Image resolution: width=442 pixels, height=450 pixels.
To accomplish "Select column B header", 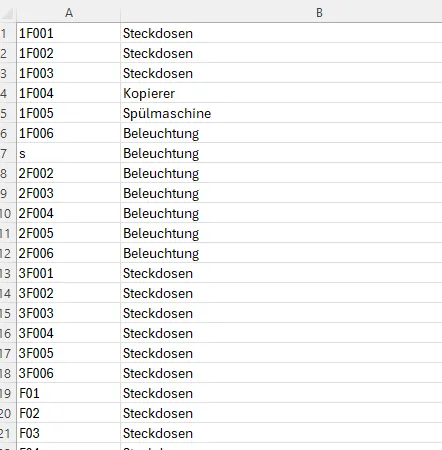I will tap(281, 13).
